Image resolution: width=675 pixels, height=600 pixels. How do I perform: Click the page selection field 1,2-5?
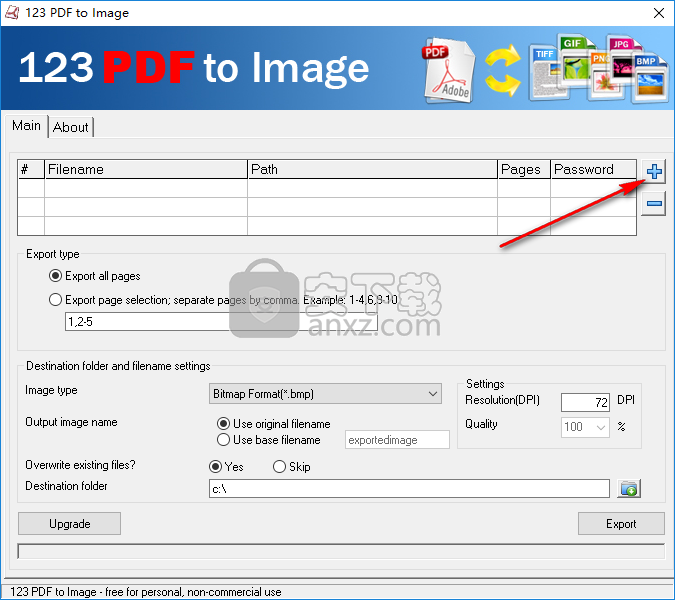point(221,322)
